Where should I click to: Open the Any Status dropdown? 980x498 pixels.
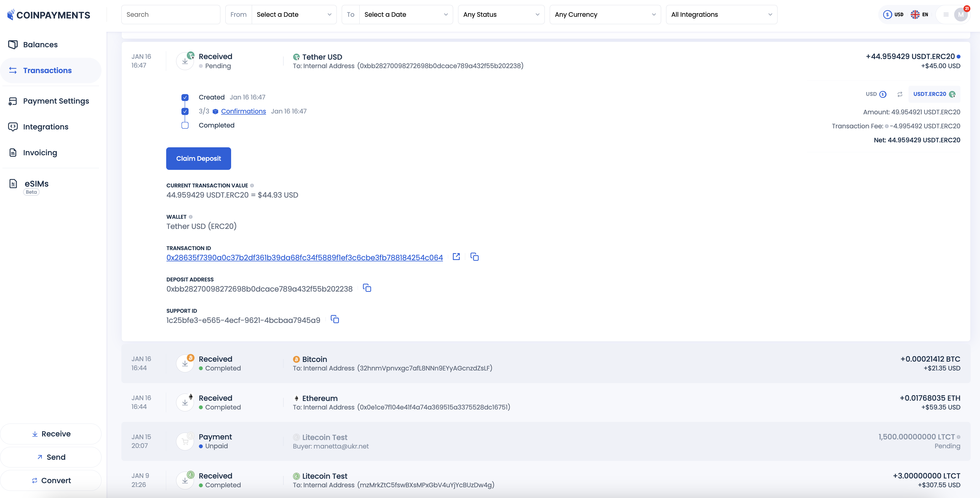501,15
